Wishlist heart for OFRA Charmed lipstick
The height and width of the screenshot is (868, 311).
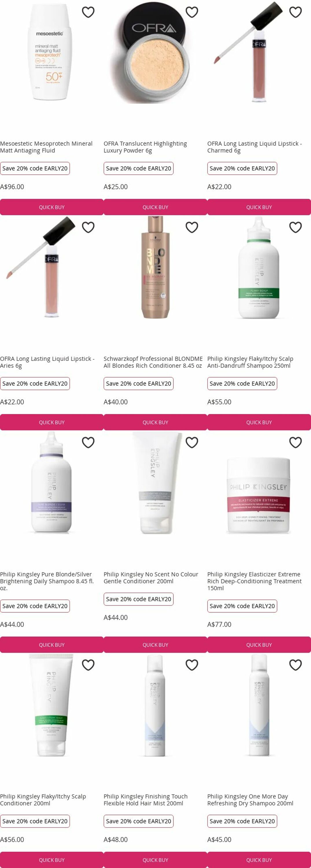pos(295,12)
